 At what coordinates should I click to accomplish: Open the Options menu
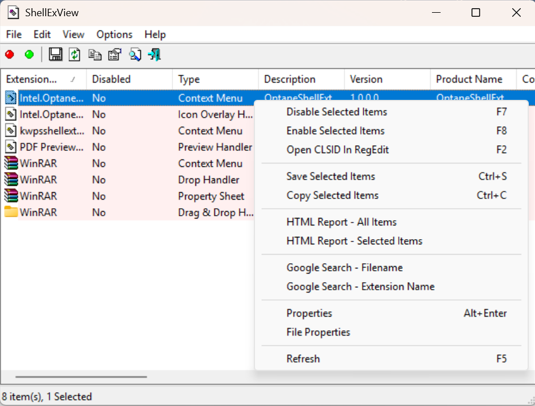(114, 34)
